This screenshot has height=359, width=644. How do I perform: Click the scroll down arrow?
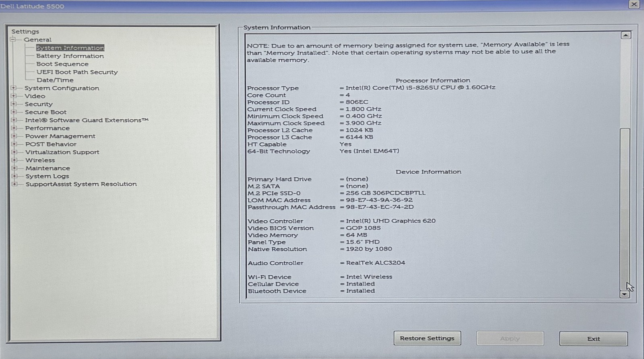(624, 294)
